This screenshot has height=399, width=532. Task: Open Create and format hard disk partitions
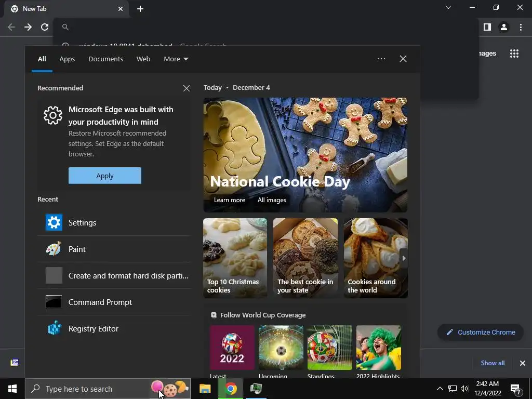coord(114,275)
